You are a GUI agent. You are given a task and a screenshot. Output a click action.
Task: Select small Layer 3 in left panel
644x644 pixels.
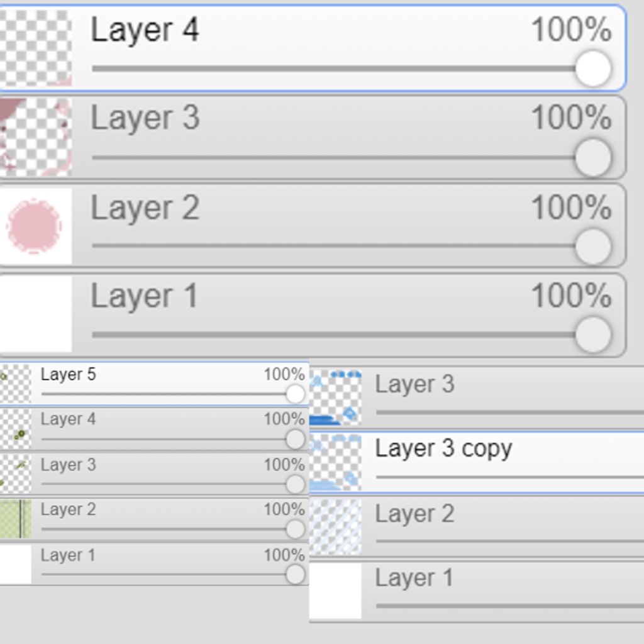68,465
